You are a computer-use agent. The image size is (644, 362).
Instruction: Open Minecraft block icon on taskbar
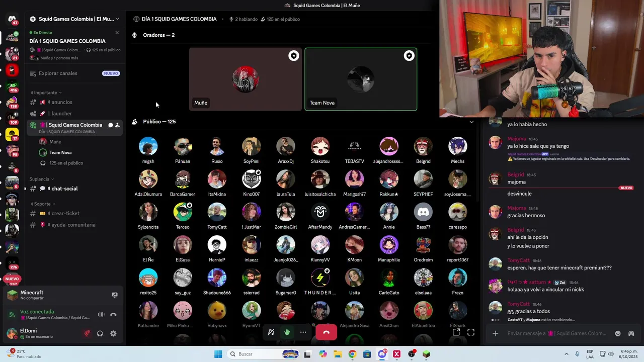click(x=426, y=354)
